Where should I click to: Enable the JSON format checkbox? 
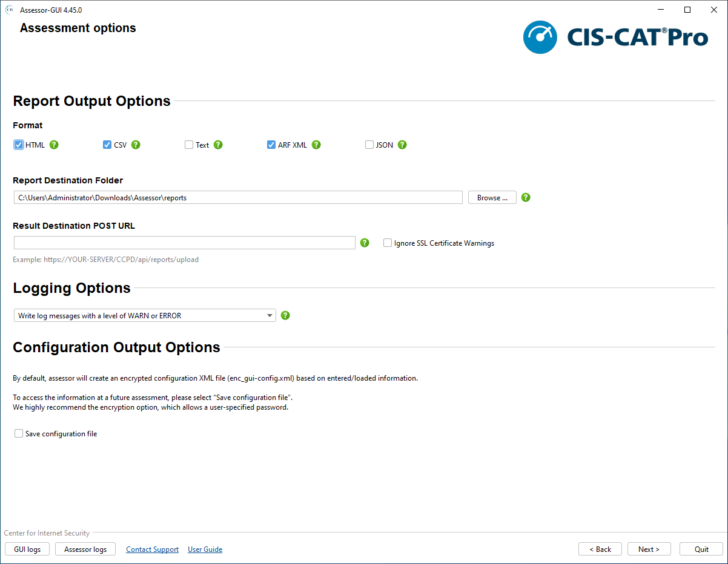[369, 145]
